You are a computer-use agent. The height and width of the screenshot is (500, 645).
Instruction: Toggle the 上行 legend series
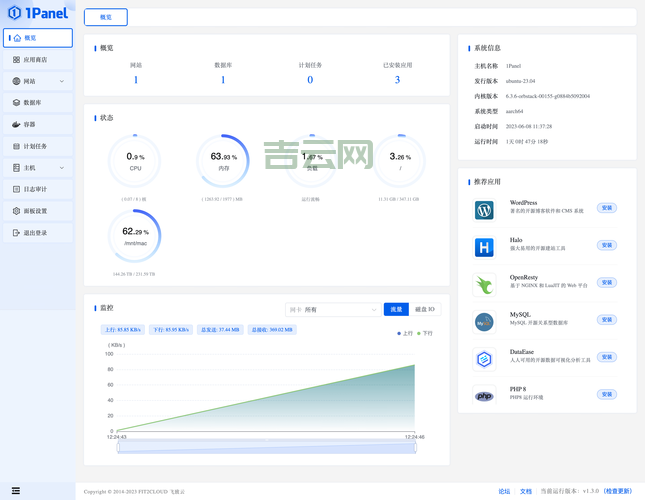point(405,332)
